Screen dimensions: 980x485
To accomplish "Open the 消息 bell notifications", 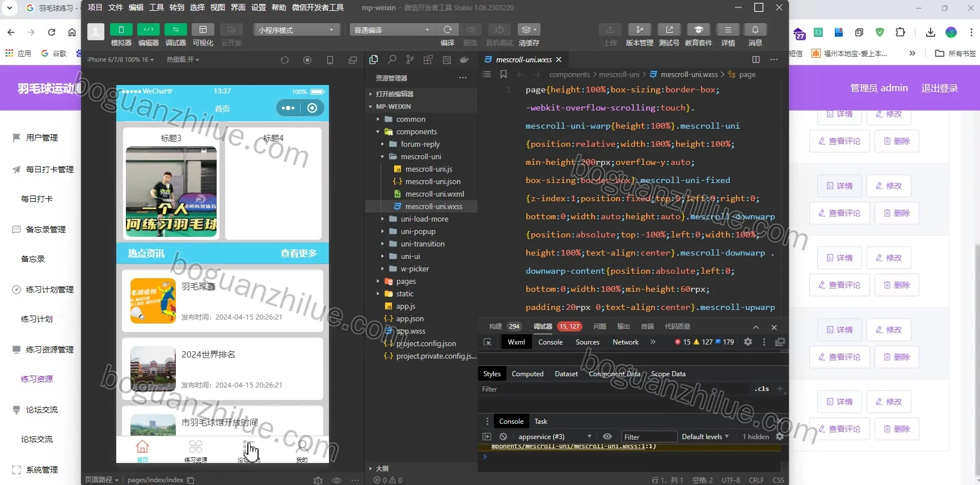I will pos(755,29).
